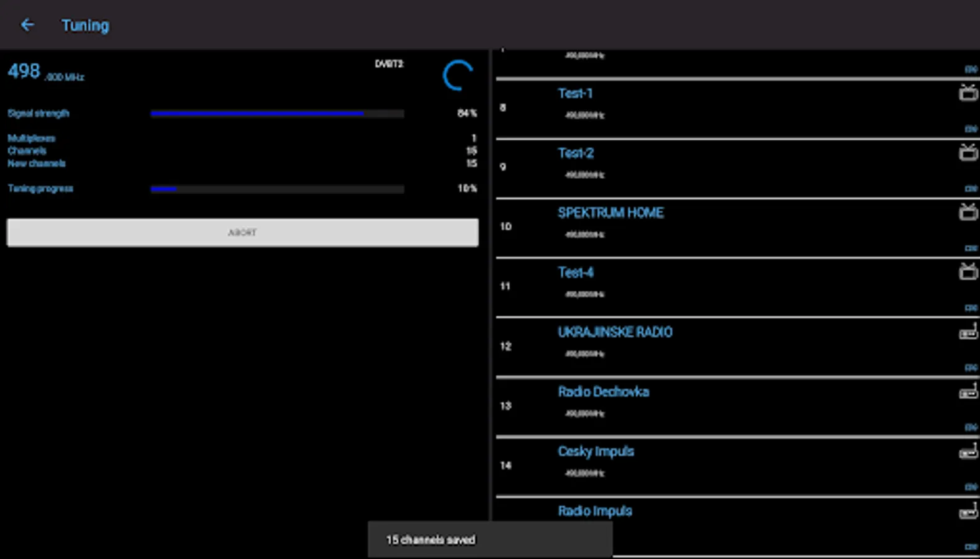The image size is (980, 559).
Task: Click the frequency under Cesky Impuls
Action: (x=584, y=473)
